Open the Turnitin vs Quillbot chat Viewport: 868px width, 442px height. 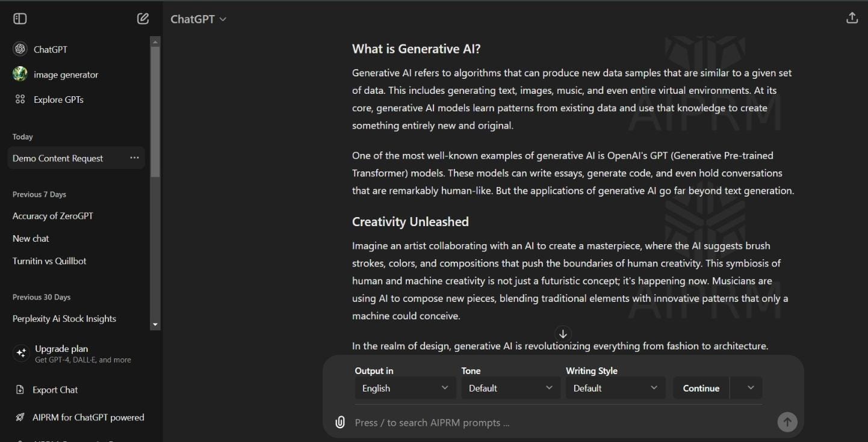(49, 261)
